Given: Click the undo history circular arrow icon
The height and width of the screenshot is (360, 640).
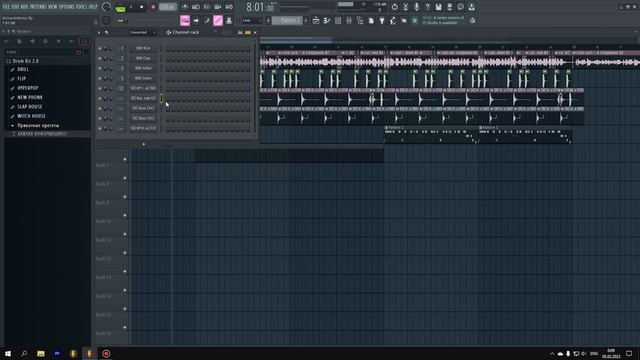Looking at the screenshot, I should click(x=395, y=7).
